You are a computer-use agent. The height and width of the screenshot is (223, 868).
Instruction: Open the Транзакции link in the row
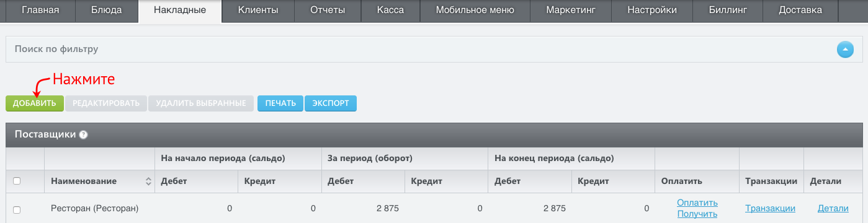pyautogui.click(x=770, y=209)
